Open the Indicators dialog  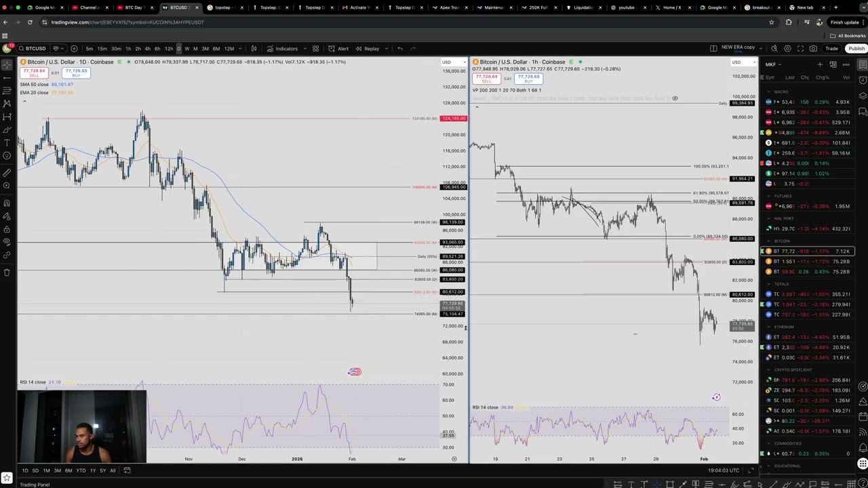click(282, 48)
